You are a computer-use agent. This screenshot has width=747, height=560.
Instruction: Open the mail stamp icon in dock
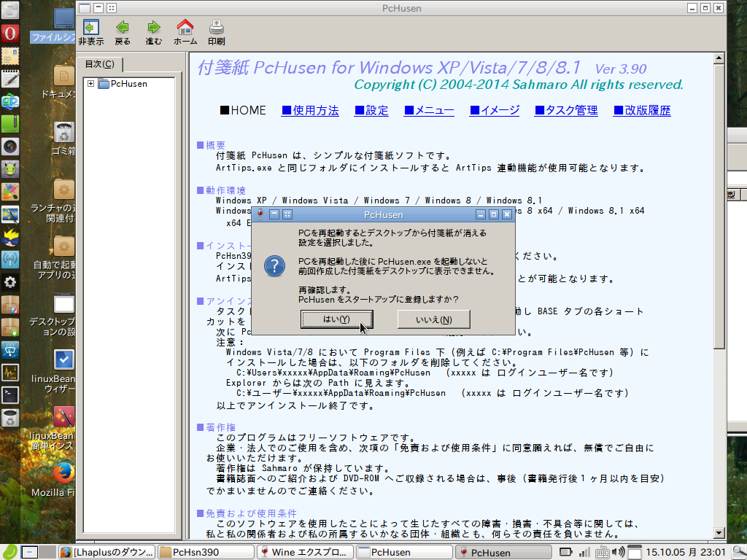(10, 56)
